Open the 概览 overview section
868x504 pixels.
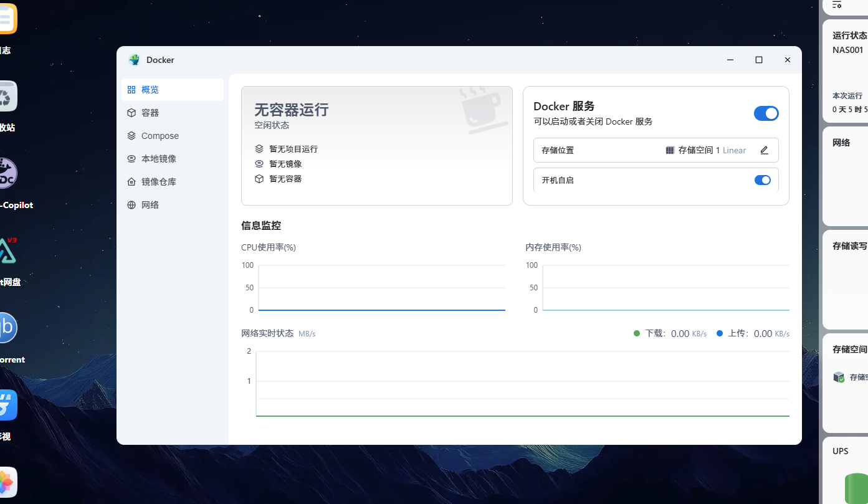(x=173, y=90)
